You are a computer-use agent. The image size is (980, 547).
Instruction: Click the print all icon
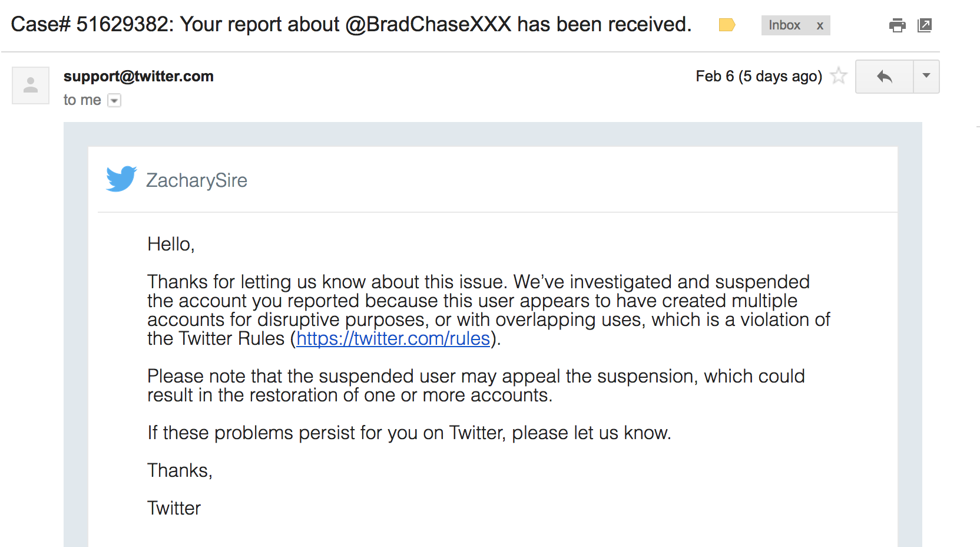point(897,25)
